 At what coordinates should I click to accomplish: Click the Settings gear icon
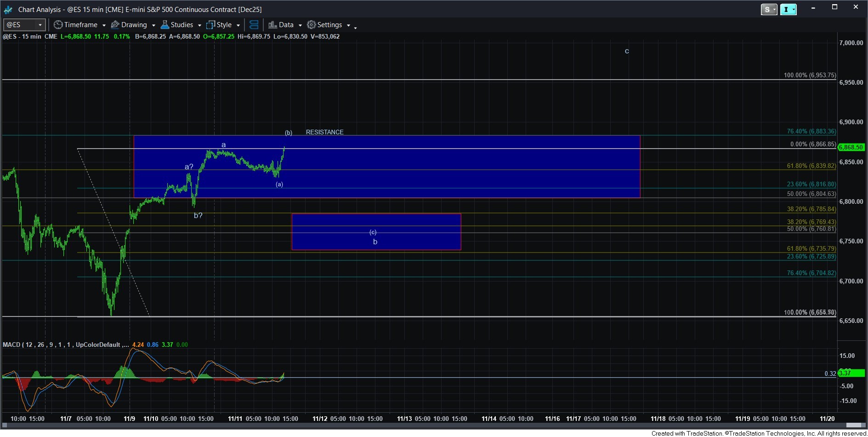pyautogui.click(x=312, y=25)
